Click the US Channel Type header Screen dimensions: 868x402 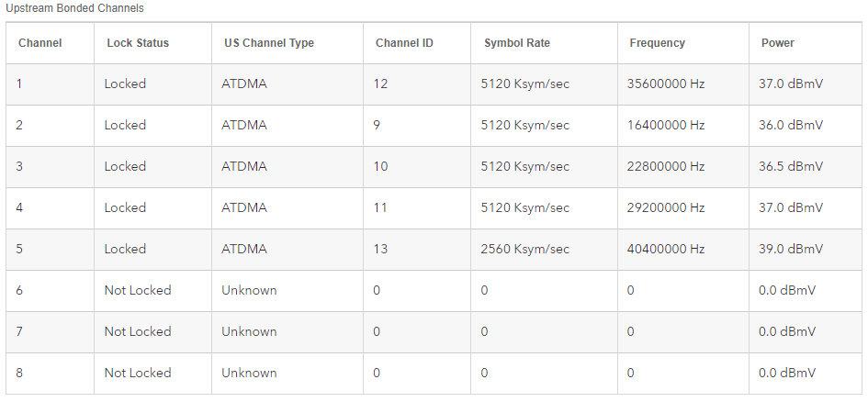[x=269, y=43]
